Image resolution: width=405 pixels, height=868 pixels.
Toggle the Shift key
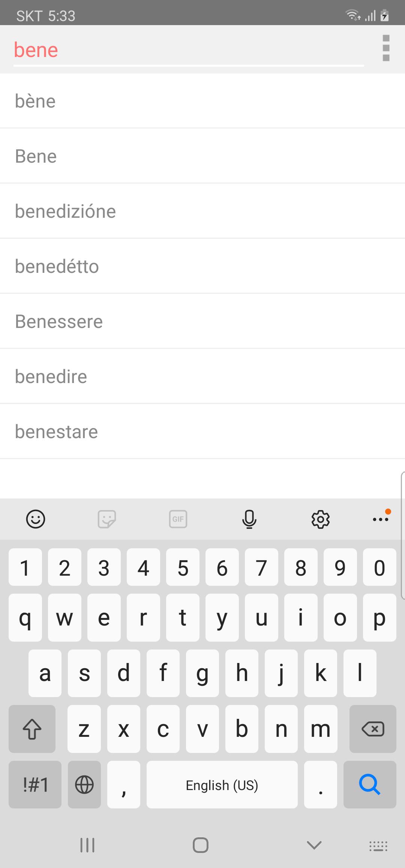pos(32,729)
